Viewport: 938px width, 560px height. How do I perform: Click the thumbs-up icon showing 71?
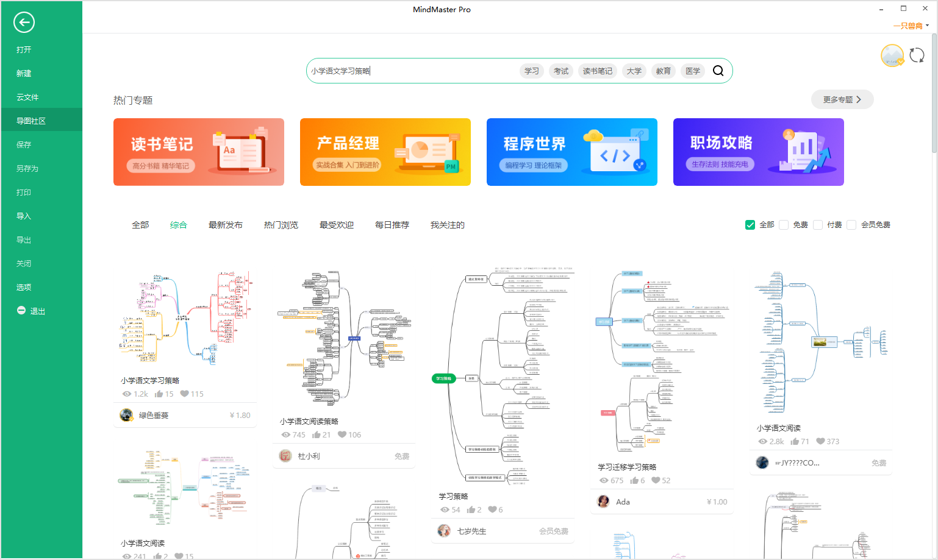click(795, 442)
